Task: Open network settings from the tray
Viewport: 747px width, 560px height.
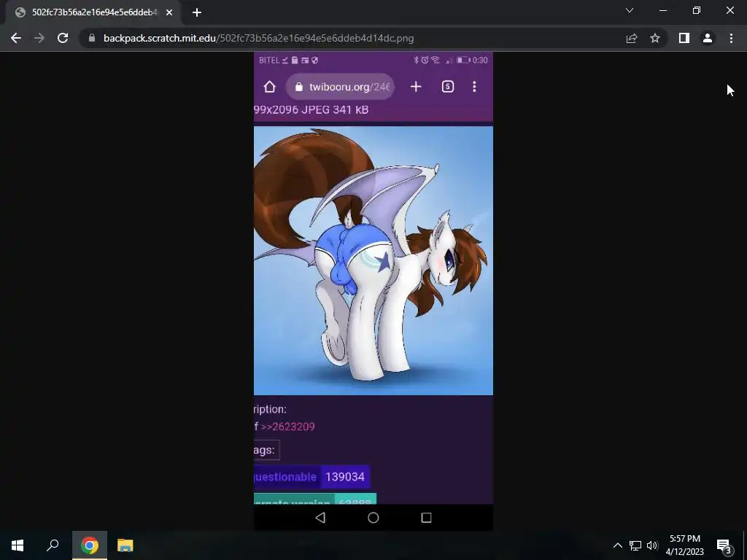Action: click(x=635, y=545)
